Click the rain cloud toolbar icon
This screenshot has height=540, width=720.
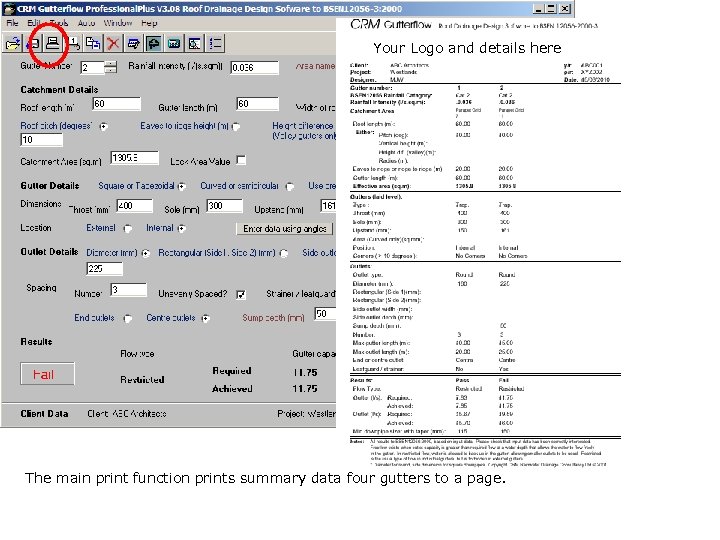(x=153, y=44)
